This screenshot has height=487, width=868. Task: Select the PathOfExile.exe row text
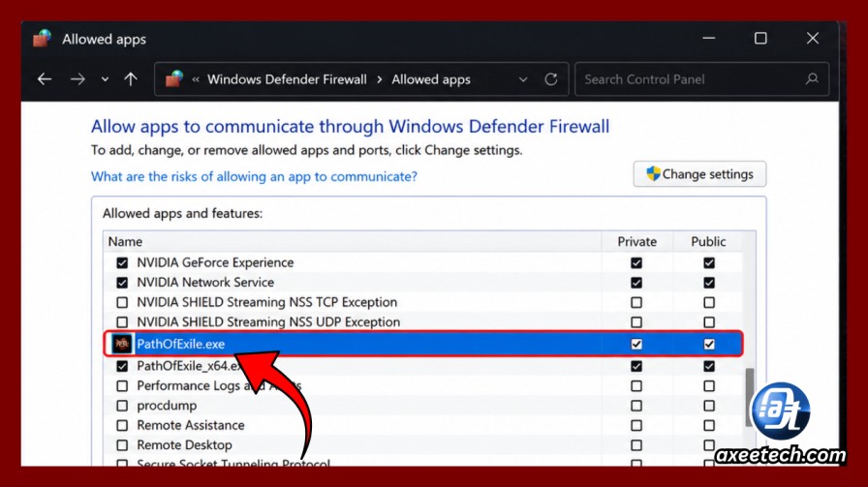click(x=181, y=344)
